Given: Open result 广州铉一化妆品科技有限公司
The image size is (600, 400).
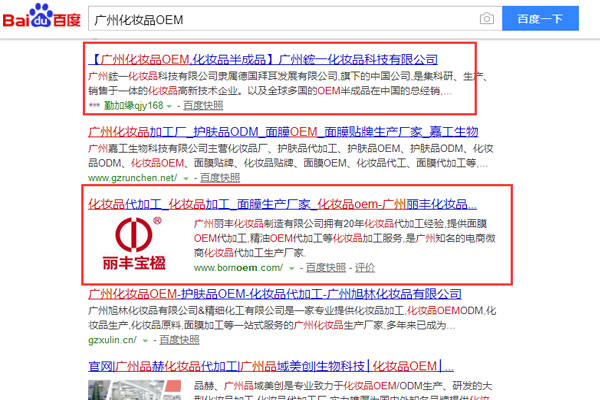Looking at the screenshot, I should point(263,59).
